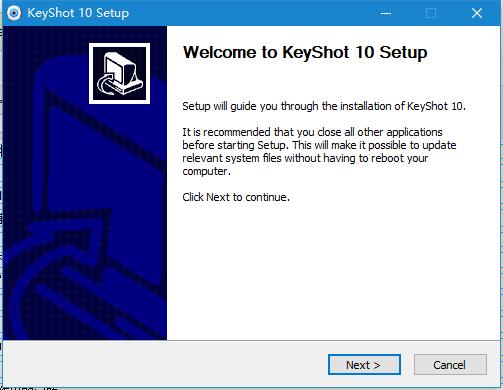The width and height of the screenshot is (503, 390).
Task: Click the blank white area below the text
Action: [x=333, y=270]
